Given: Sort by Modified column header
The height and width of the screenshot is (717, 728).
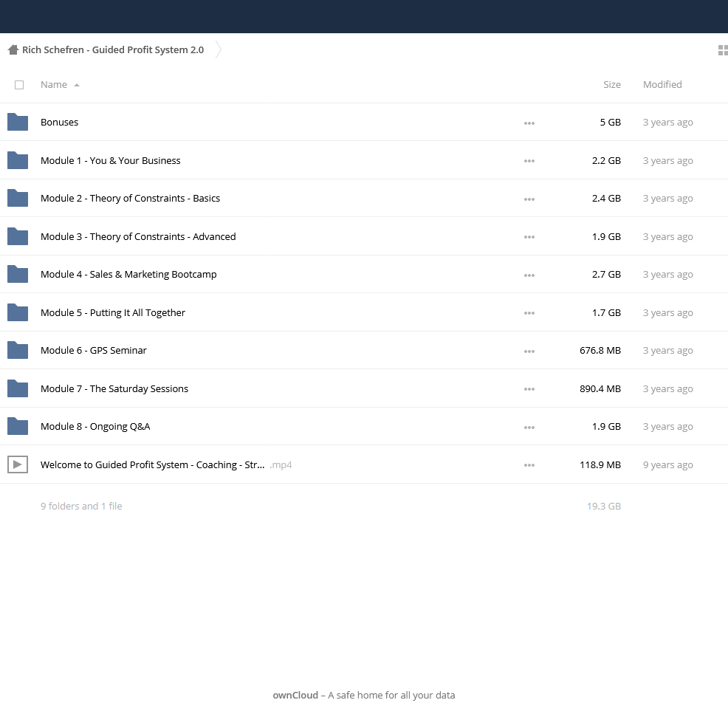Looking at the screenshot, I should tap(662, 84).
